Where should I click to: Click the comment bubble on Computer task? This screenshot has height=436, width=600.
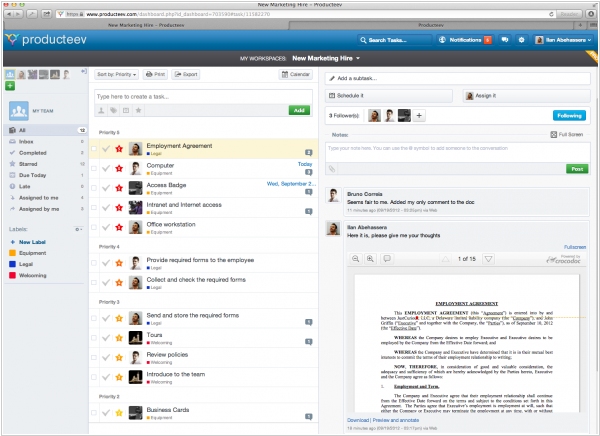point(309,172)
